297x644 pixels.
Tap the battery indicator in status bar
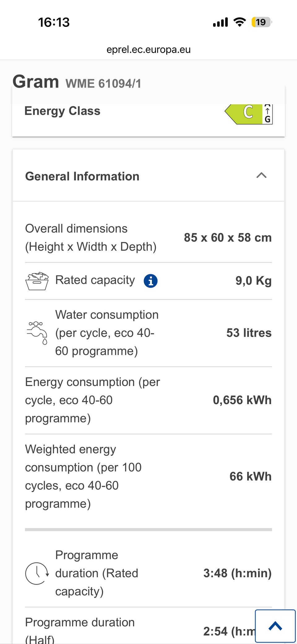tap(261, 22)
